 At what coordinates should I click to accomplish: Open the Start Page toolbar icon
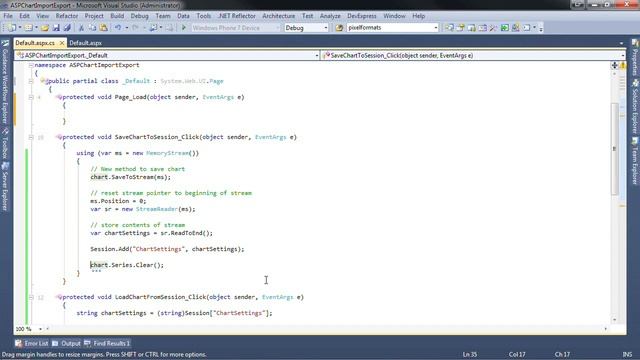pos(504,28)
